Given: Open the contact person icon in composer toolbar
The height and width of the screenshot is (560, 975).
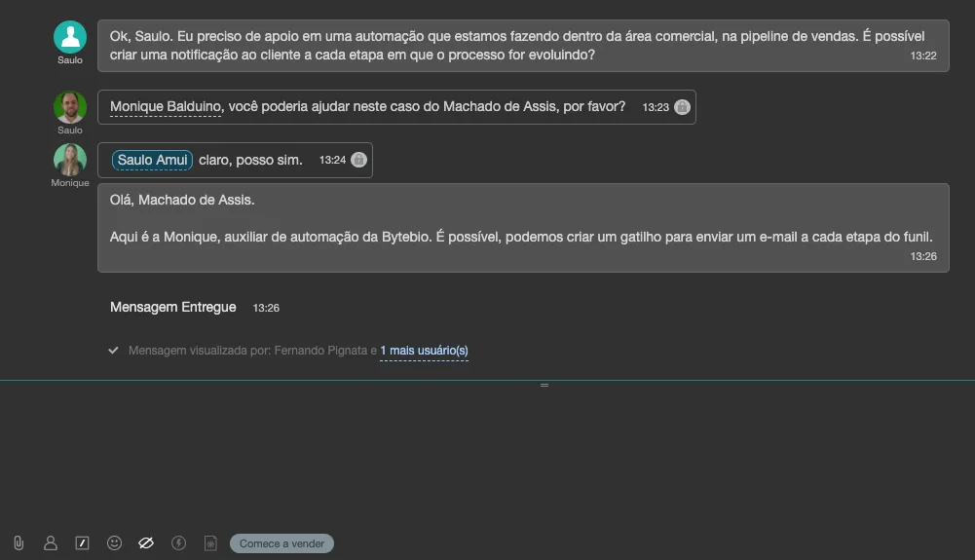Looking at the screenshot, I should [x=51, y=543].
